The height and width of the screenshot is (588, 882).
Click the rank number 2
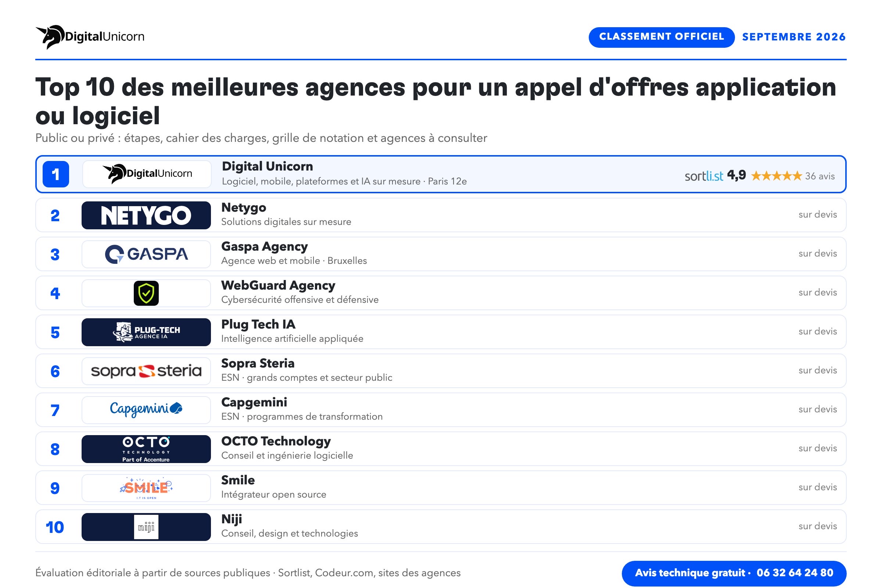(55, 216)
